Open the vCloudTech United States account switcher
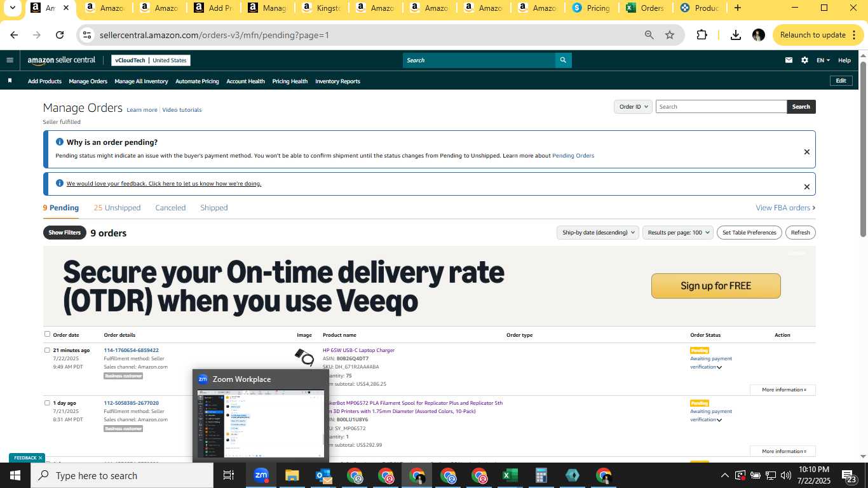The width and height of the screenshot is (868, 488). pyautogui.click(x=151, y=60)
